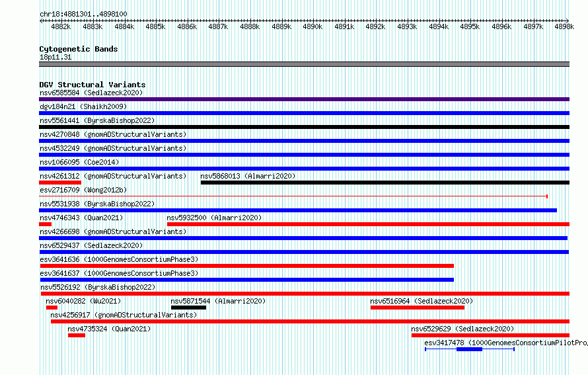Select nsv5868013 (Almarri2020) label
The width and height of the screenshot is (588, 375).
pyautogui.click(x=248, y=176)
